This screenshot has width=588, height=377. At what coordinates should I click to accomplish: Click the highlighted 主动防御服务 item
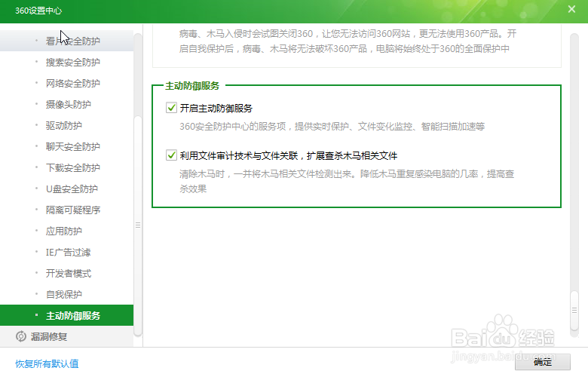67,315
